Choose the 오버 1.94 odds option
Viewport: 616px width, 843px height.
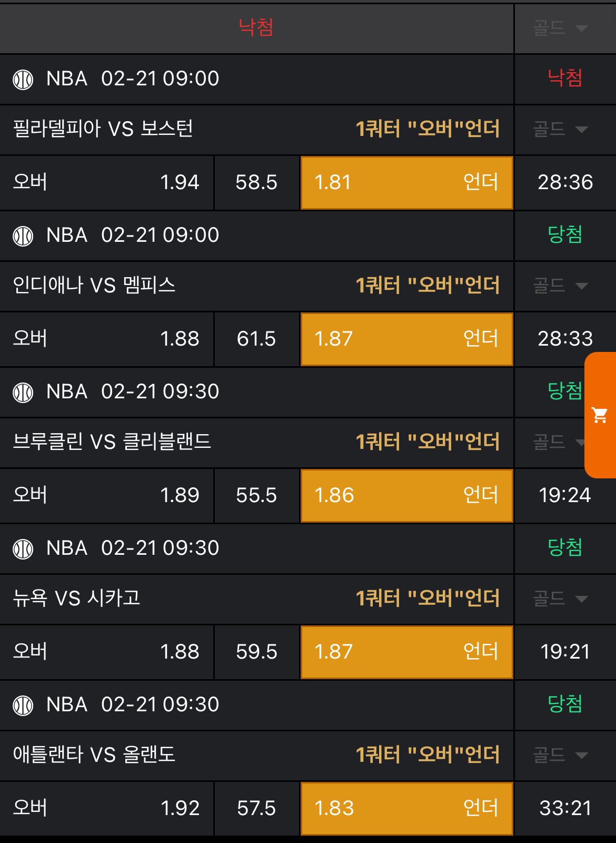[106, 182]
